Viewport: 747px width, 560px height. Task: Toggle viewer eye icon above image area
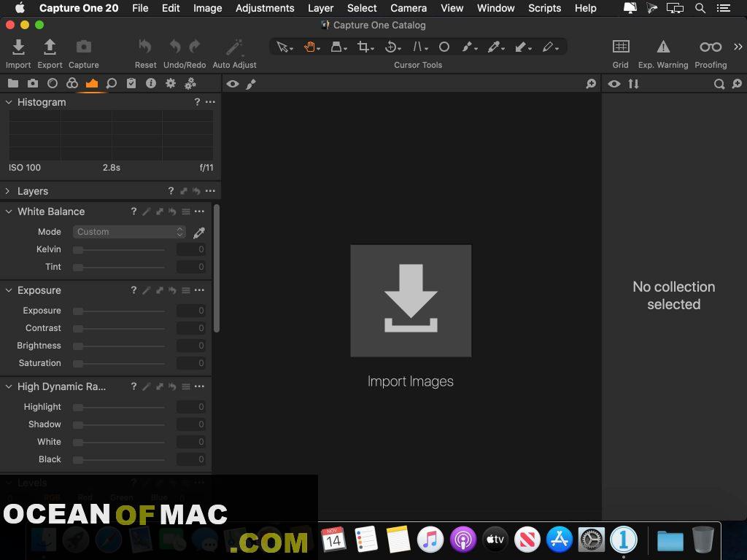(x=233, y=84)
